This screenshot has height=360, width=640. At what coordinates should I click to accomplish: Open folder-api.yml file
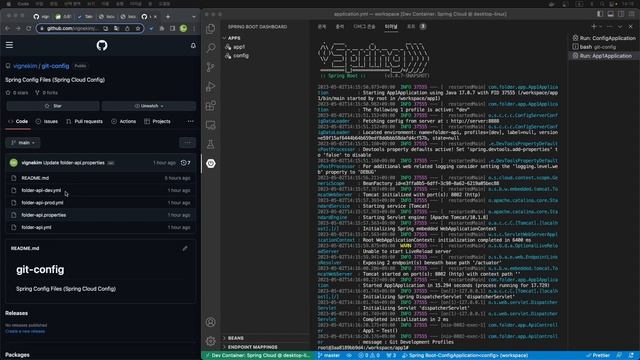coord(36,227)
